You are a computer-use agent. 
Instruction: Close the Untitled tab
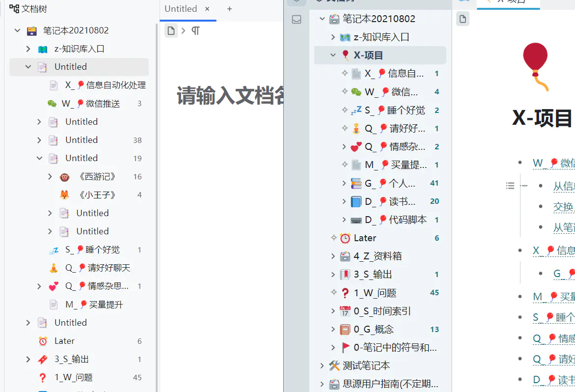coord(207,9)
